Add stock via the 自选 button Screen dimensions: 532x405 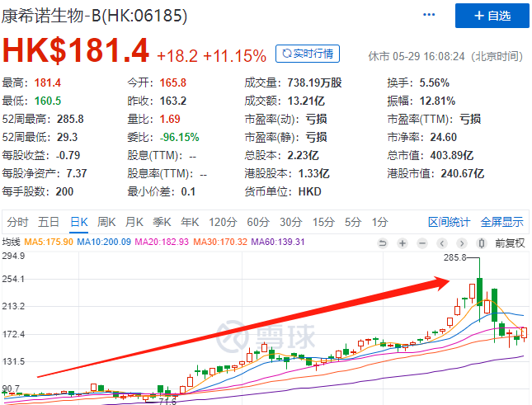492,16
